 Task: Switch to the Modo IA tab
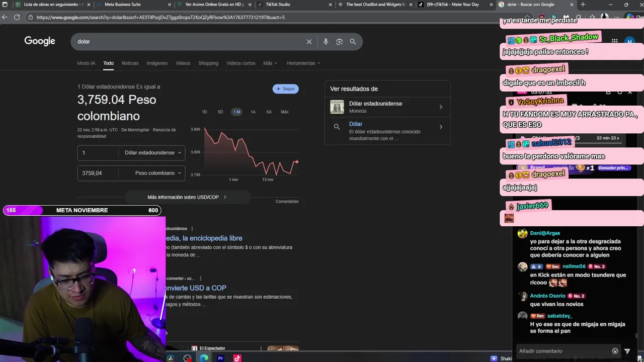pyautogui.click(x=86, y=63)
